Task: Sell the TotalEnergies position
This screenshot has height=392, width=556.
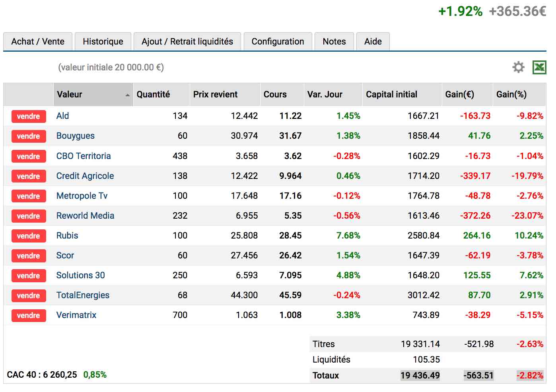Action: coord(29,295)
